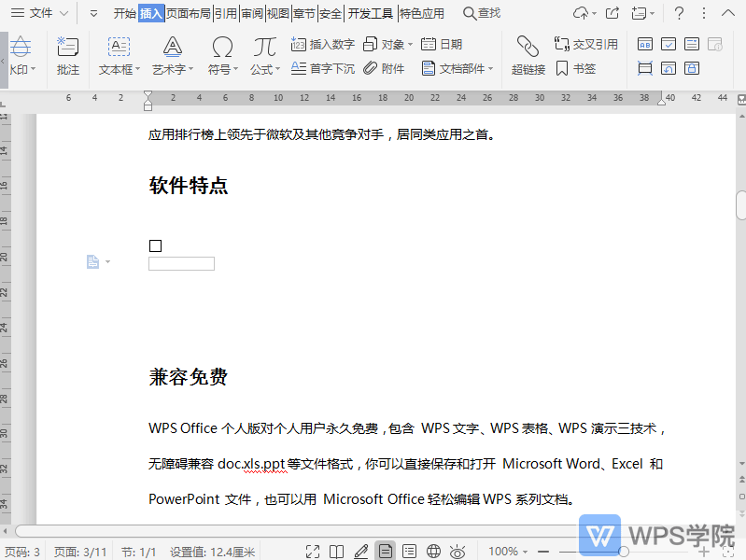Toggle full screen view in status bar
Image resolution: width=746 pixels, height=560 pixels.
tap(313, 552)
